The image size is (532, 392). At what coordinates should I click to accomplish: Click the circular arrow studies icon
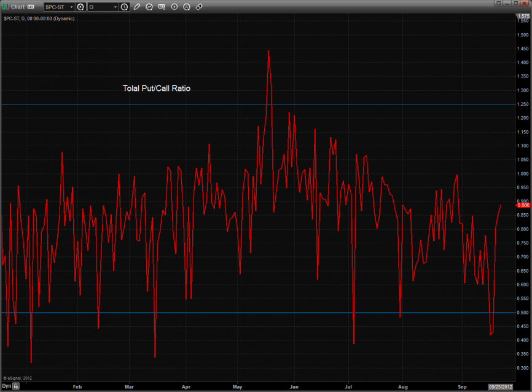point(149,7)
